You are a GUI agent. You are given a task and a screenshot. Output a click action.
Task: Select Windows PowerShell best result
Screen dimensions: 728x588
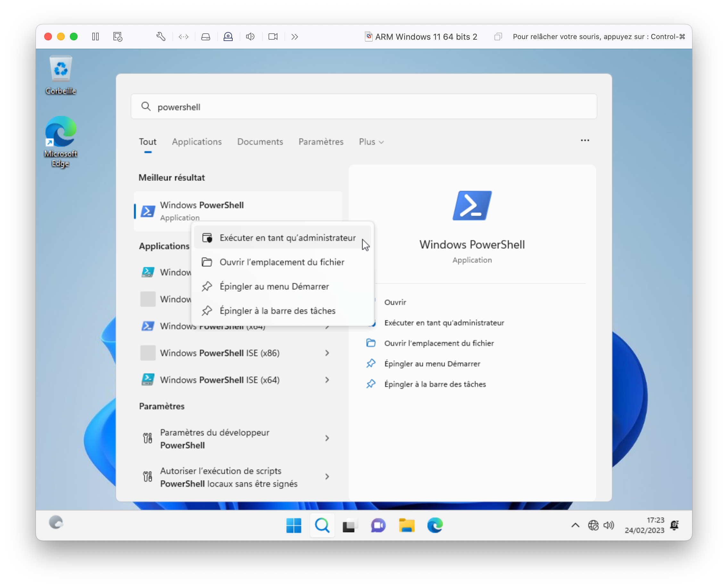click(x=238, y=211)
